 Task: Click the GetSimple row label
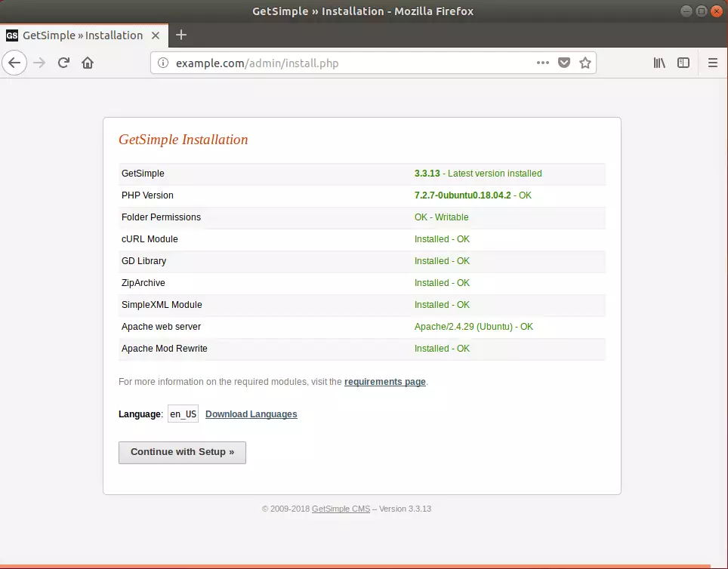pos(143,173)
